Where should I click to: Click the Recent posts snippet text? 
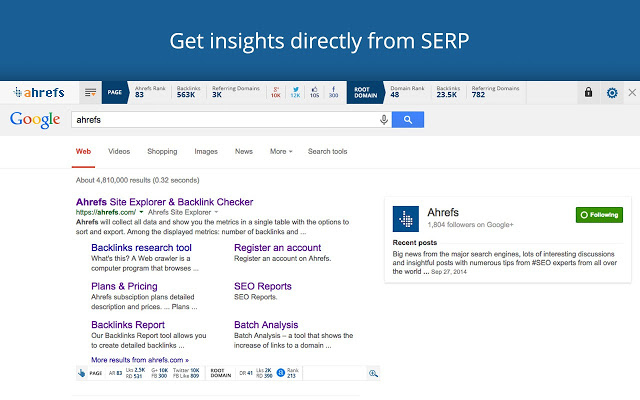[x=504, y=262]
